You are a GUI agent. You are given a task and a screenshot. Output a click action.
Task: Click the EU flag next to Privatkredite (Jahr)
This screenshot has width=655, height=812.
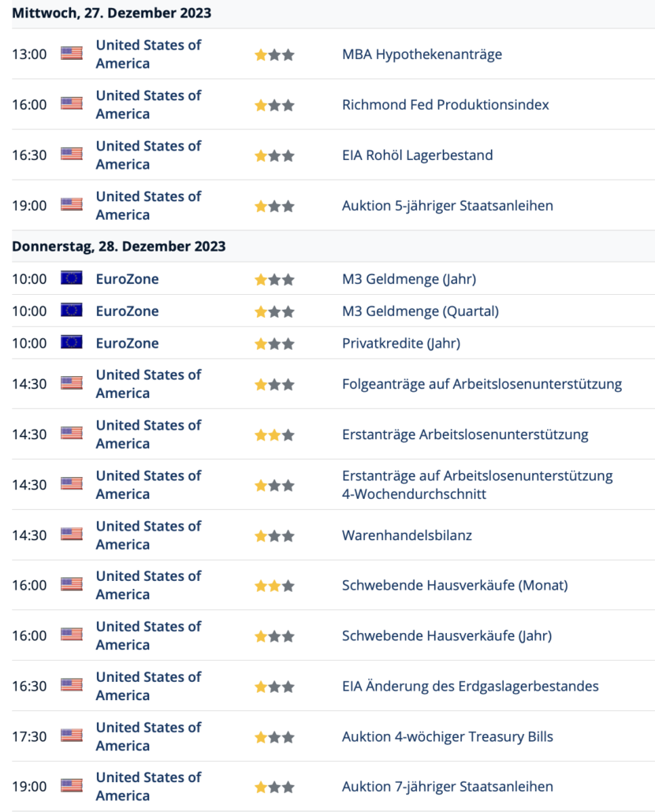(x=72, y=342)
